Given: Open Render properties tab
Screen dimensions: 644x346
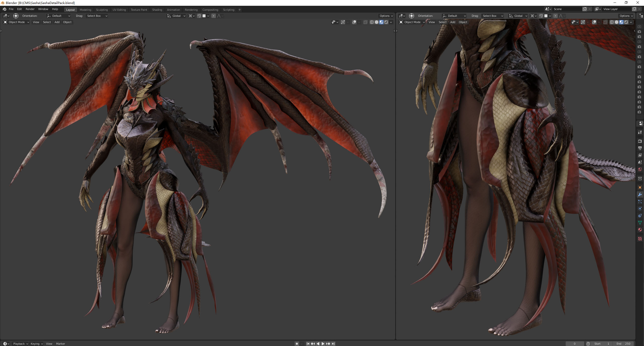Looking at the screenshot, I should (640, 141).
